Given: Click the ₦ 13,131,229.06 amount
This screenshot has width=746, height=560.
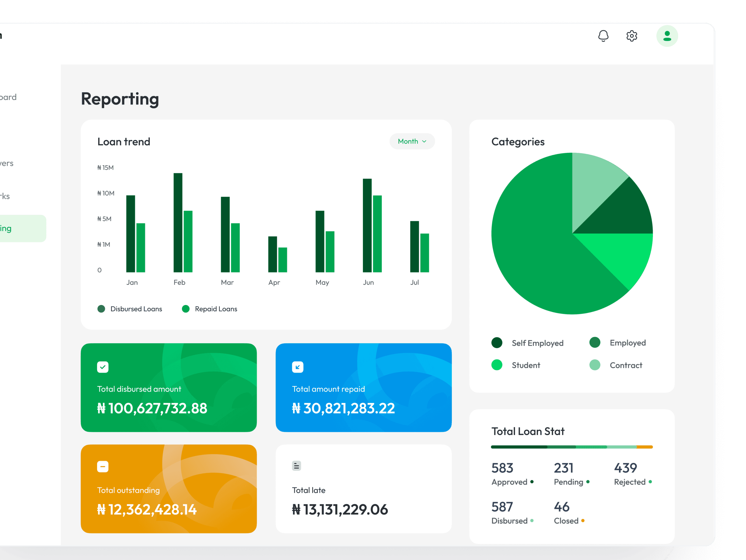Looking at the screenshot, I should coord(340,509).
